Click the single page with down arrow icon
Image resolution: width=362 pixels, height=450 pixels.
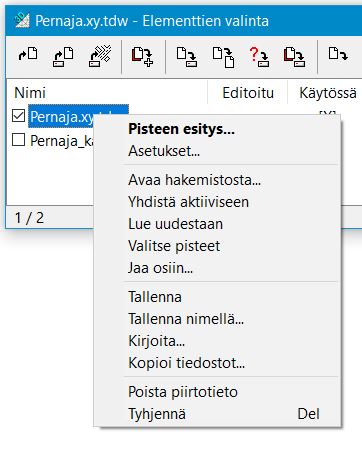(187, 57)
